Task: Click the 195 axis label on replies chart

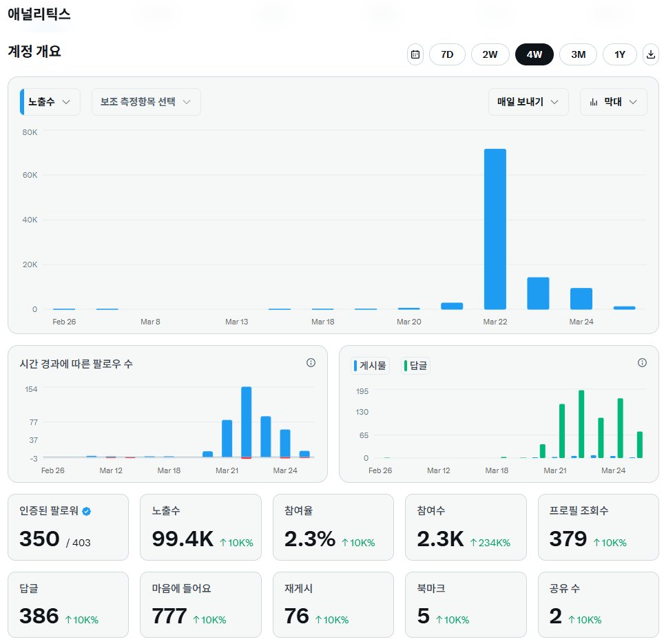Action: coord(362,391)
